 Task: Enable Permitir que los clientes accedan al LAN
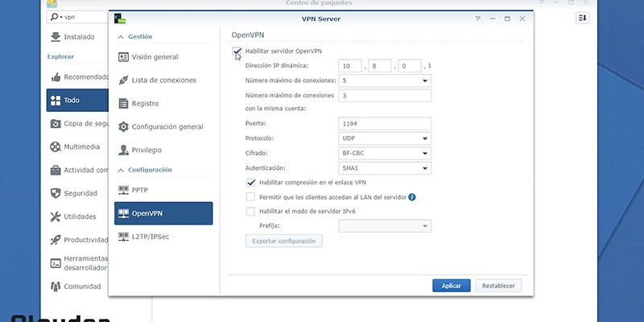point(250,197)
